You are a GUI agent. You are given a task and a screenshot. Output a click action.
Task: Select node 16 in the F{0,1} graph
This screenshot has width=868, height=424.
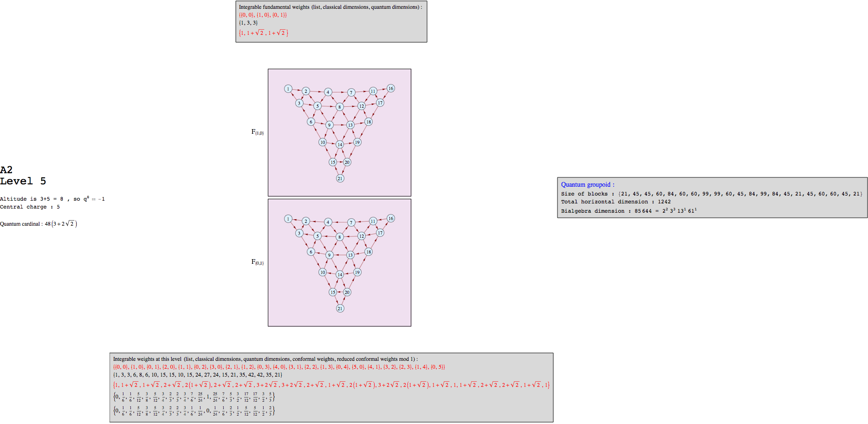click(x=391, y=218)
